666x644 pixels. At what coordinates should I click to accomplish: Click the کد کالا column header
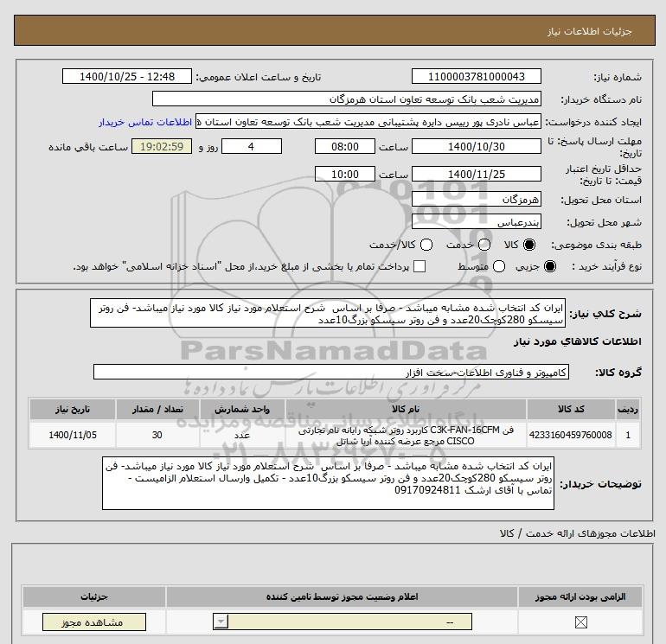coord(571,409)
